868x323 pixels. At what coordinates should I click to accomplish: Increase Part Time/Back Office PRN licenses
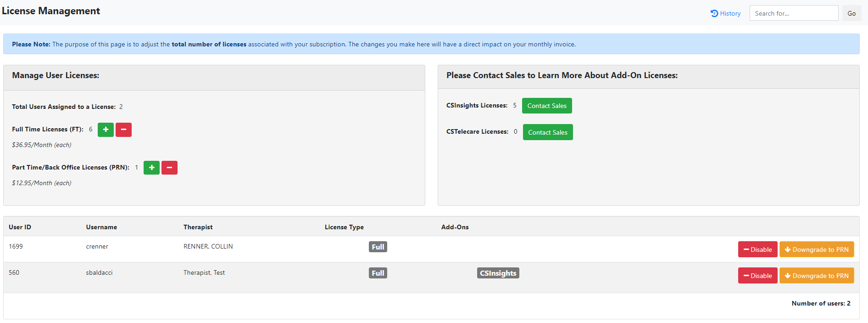(151, 168)
